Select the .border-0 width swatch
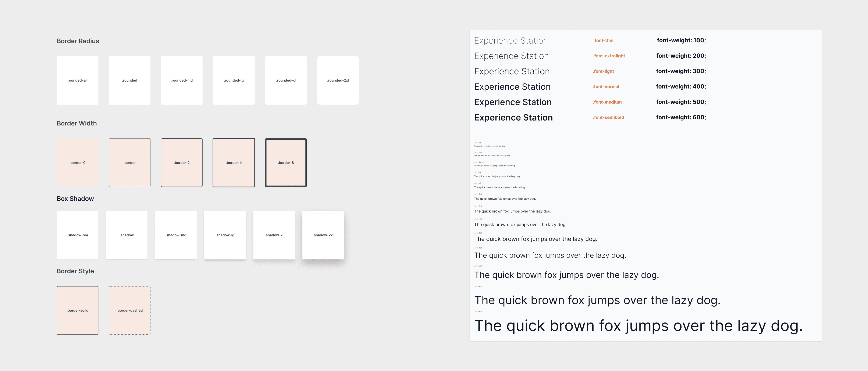The width and height of the screenshot is (868, 371). click(78, 163)
